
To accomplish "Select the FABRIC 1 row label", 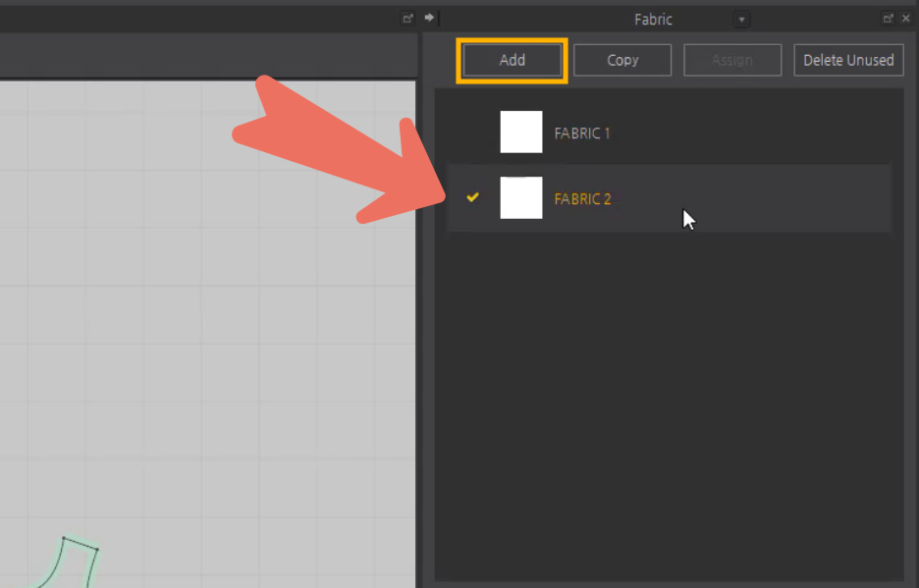I will click(x=582, y=134).
